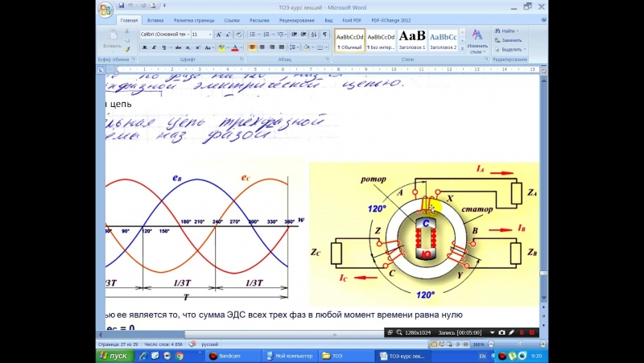Expand the Quick Access toolbar customize arrow

164,6
